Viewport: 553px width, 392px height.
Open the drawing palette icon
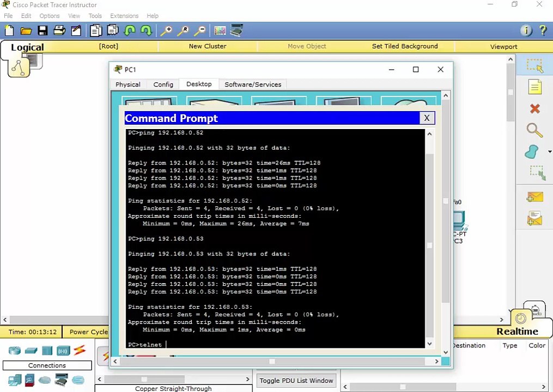point(220,30)
